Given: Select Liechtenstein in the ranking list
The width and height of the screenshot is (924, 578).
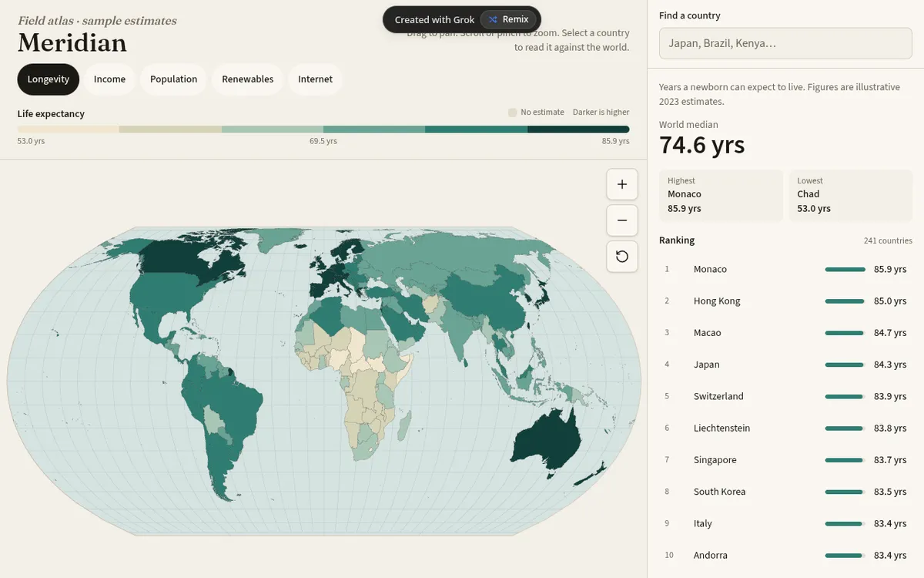Looking at the screenshot, I should pos(785,428).
